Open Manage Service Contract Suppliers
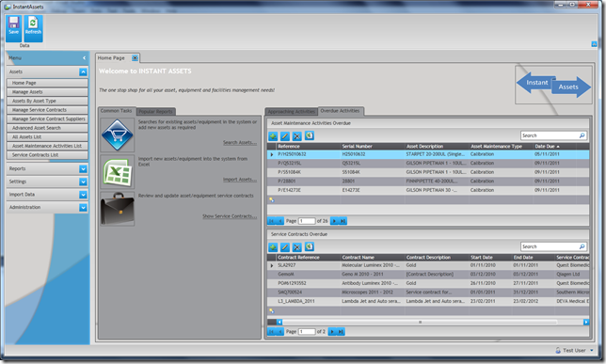606x364 pixels. (47, 119)
